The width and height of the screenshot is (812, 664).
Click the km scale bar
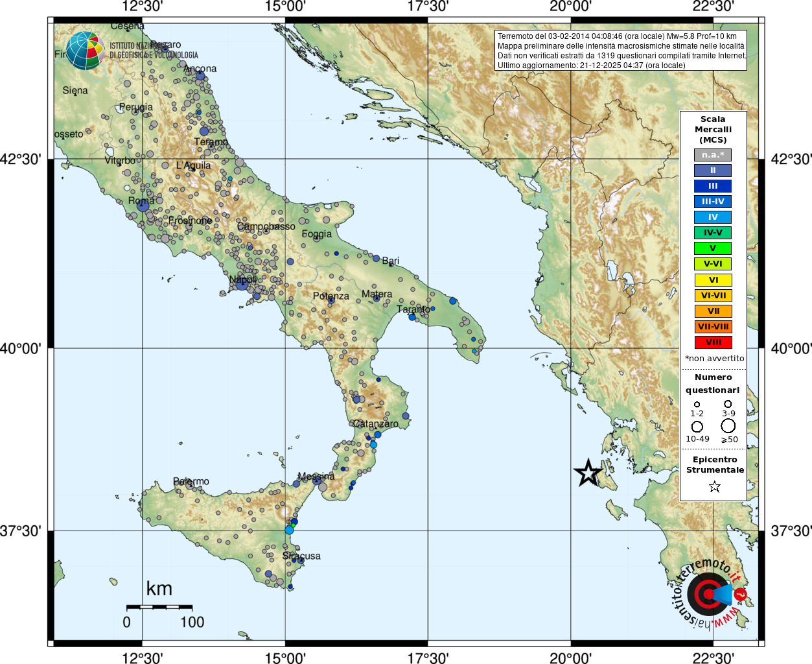pos(159,607)
